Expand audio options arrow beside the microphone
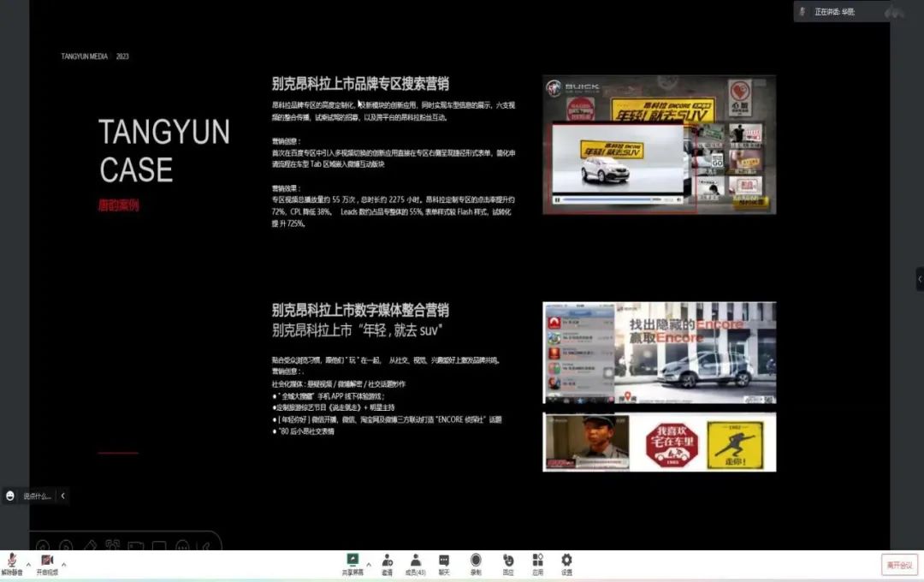The image size is (924, 582). (28, 564)
